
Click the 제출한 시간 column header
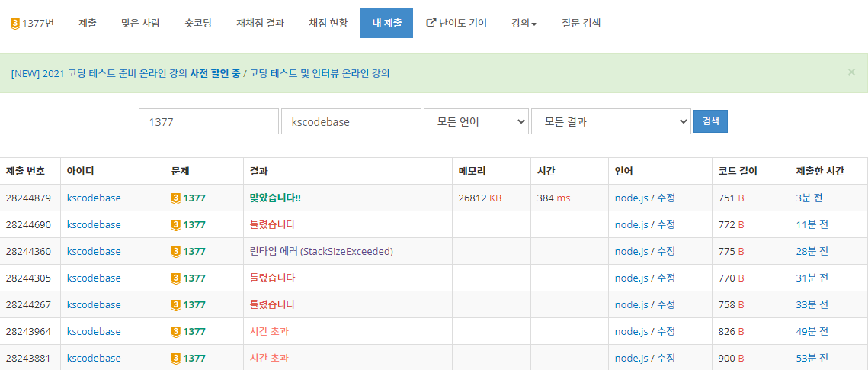click(x=820, y=171)
